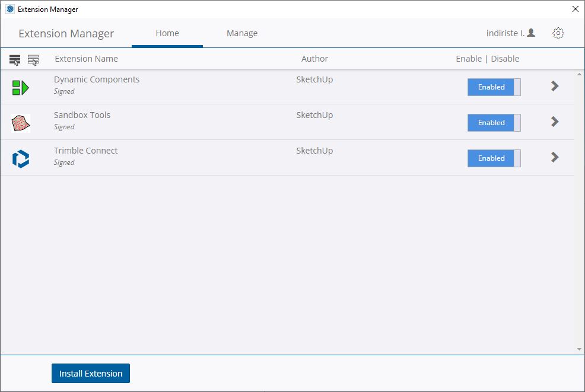Select the Trimble Connect name text
Screen dimensions: 585x392
coord(85,151)
